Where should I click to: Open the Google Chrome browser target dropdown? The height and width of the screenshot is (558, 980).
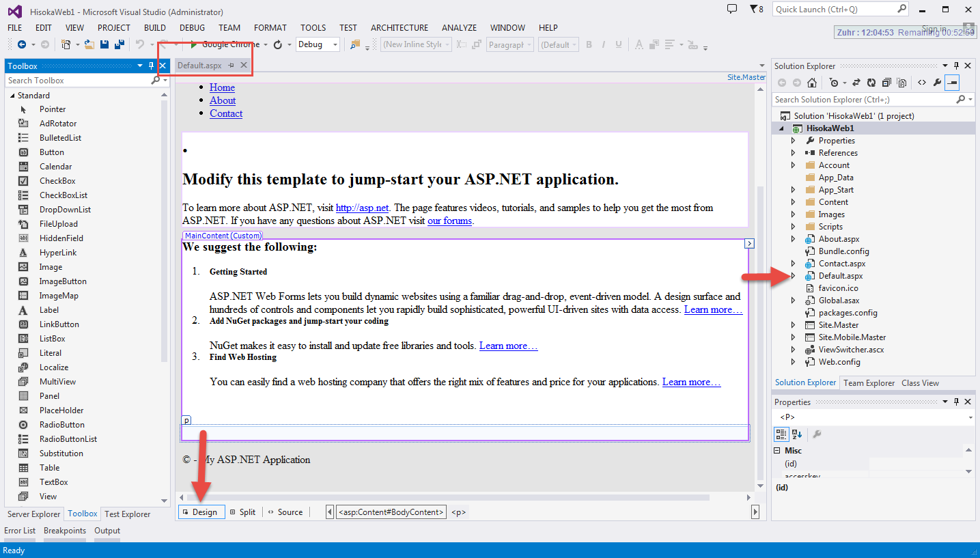pyautogui.click(x=265, y=44)
